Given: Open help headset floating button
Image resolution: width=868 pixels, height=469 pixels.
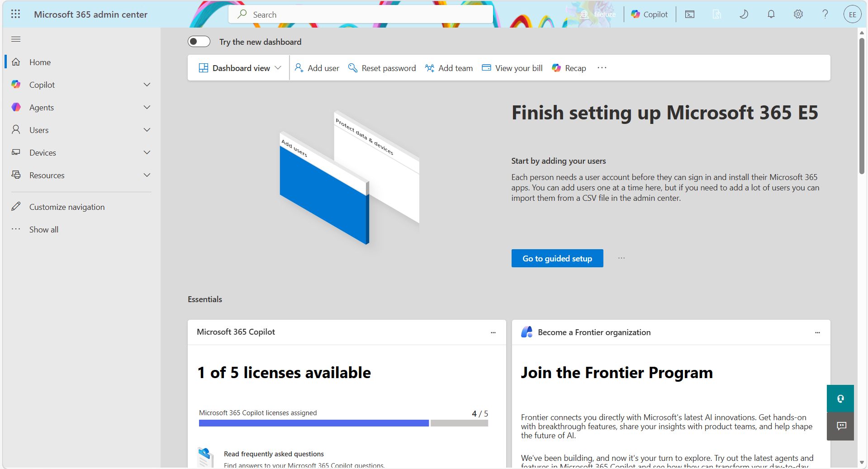Looking at the screenshot, I should (840, 398).
